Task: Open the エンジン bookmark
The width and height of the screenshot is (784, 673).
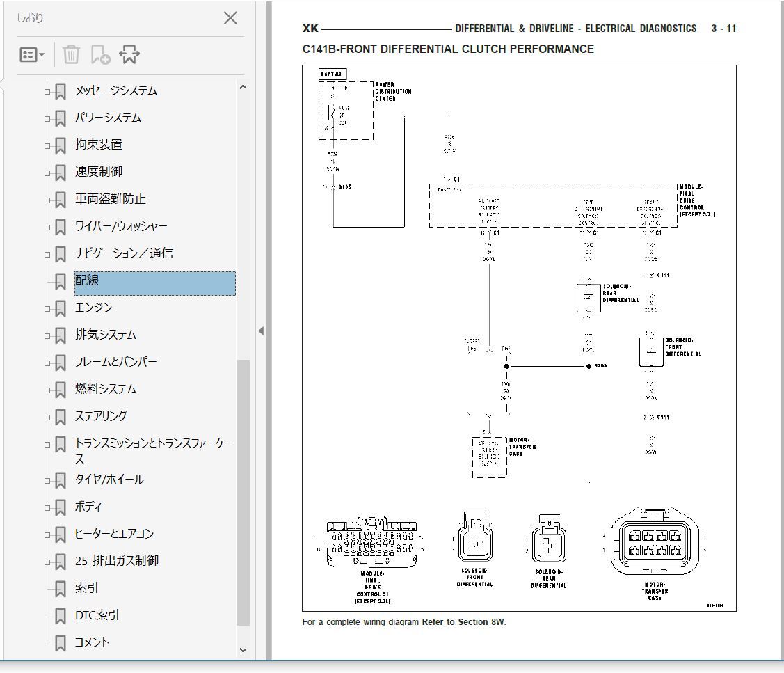Action: [x=93, y=308]
